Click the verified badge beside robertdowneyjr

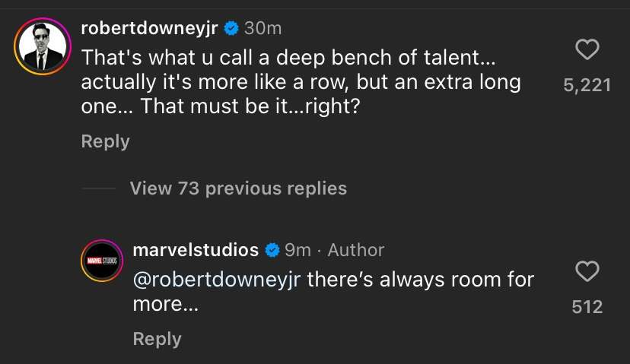pyautogui.click(x=231, y=28)
